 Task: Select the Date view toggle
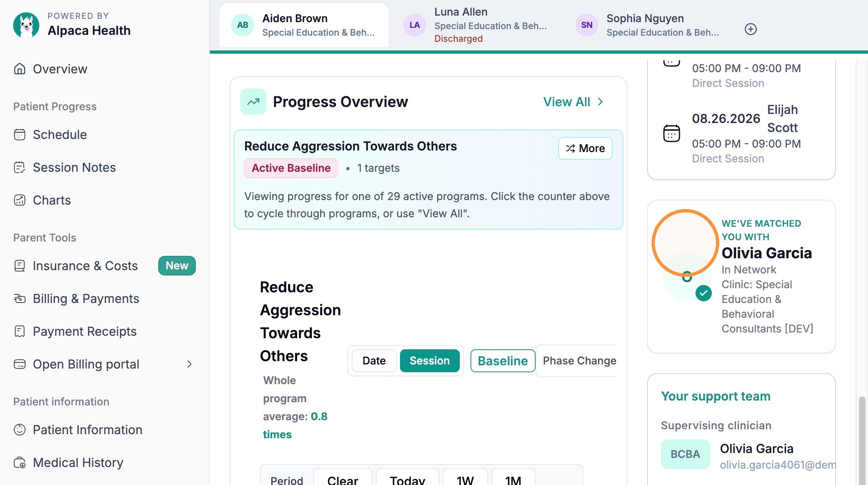coord(374,361)
